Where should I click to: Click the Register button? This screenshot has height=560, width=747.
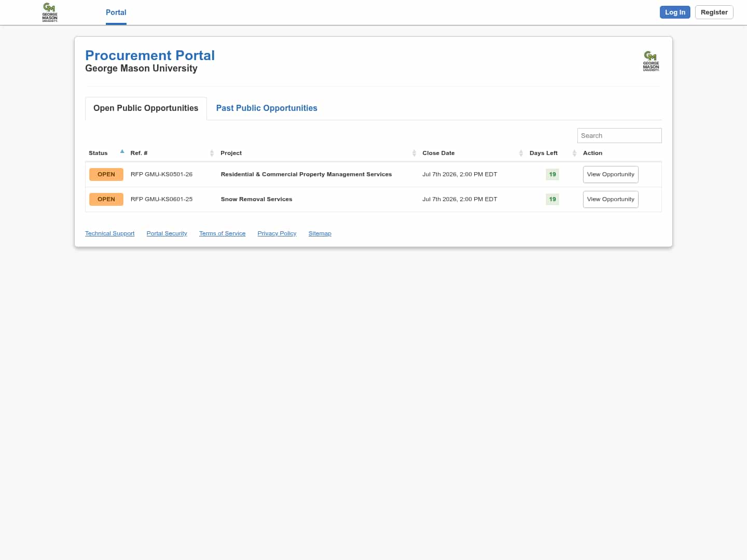(x=714, y=12)
